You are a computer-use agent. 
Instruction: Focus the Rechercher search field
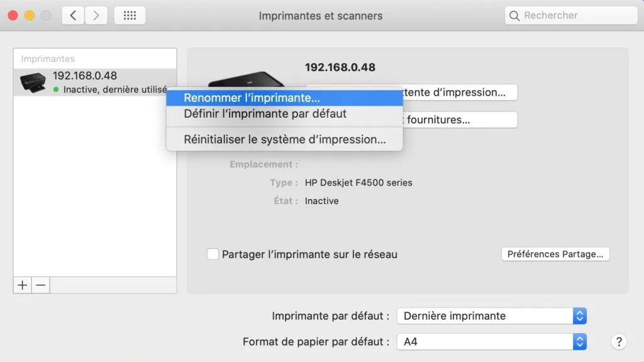571,16
